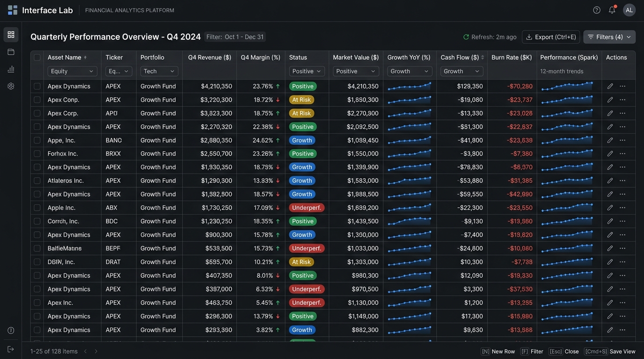
Task: Check the Apex Inc. row checkbox
Action: tap(37, 302)
